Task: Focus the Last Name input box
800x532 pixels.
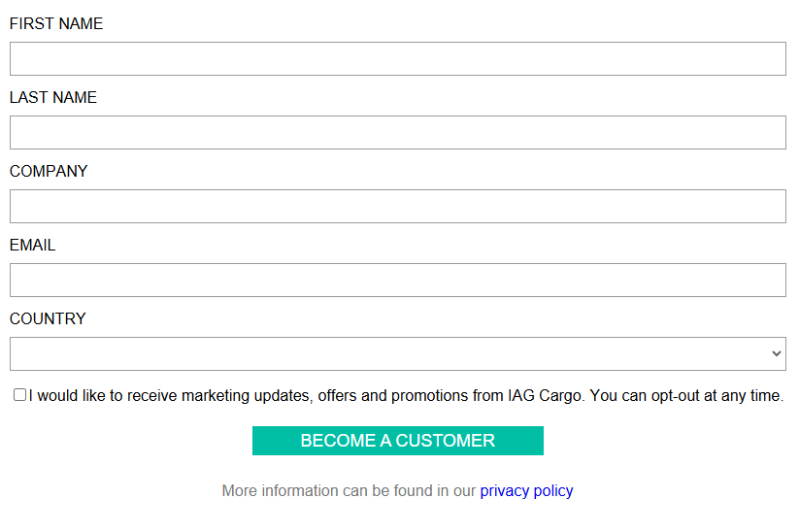Action: (397, 133)
